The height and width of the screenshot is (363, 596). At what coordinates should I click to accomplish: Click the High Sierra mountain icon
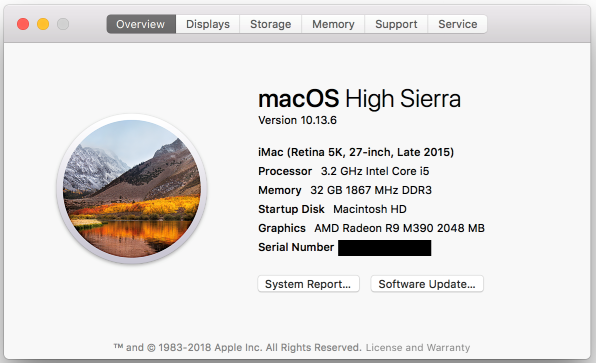pos(132,189)
